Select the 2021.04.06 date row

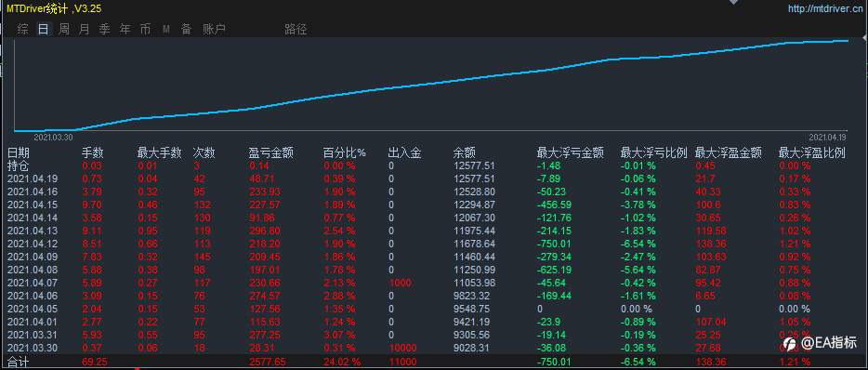(x=33, y=296)
